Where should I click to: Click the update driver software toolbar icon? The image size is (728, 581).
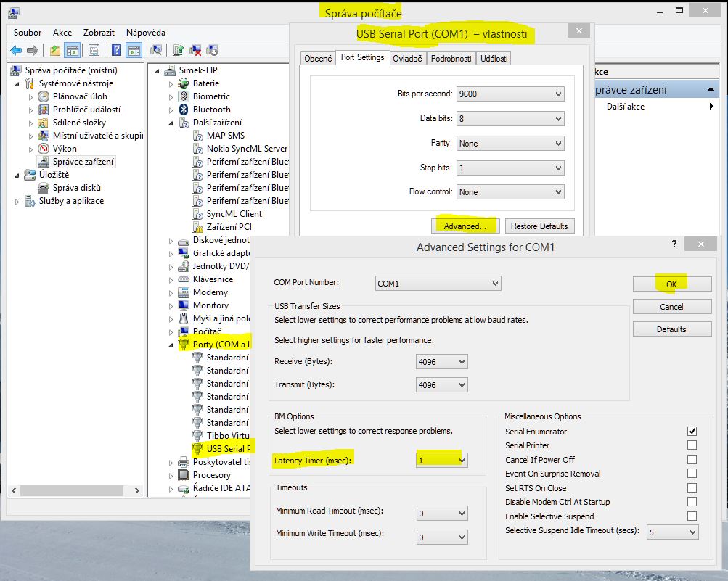[x=179, y=50]
